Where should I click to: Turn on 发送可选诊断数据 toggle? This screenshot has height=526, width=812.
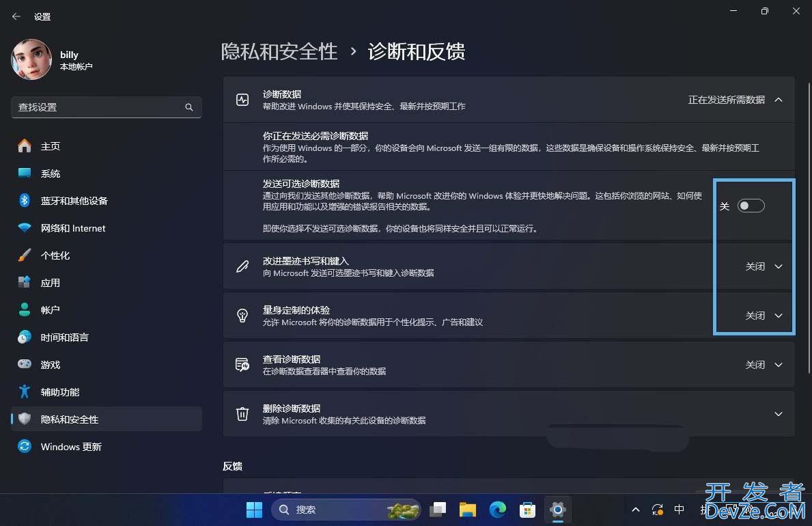coord(751,206)
